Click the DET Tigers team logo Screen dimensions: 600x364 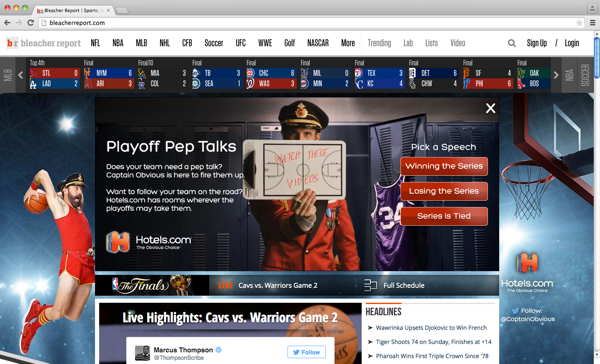(x=412, y=73)
